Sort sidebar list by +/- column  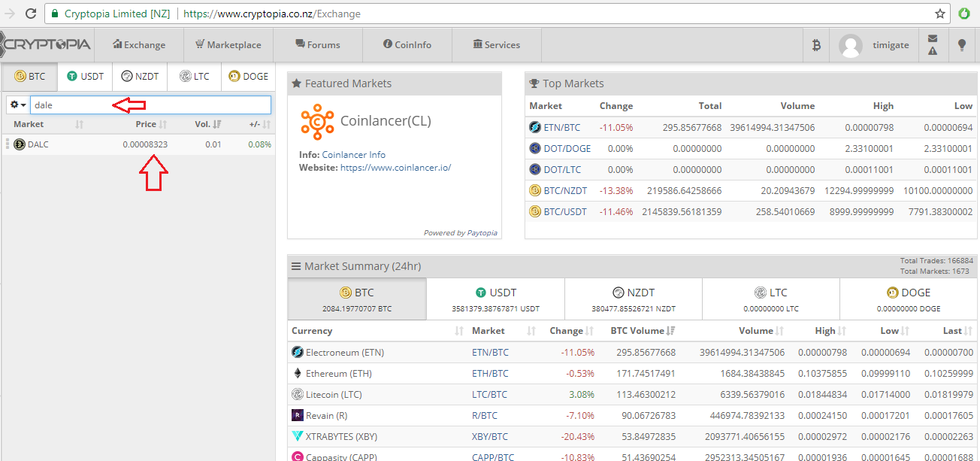tap(260, 124)
